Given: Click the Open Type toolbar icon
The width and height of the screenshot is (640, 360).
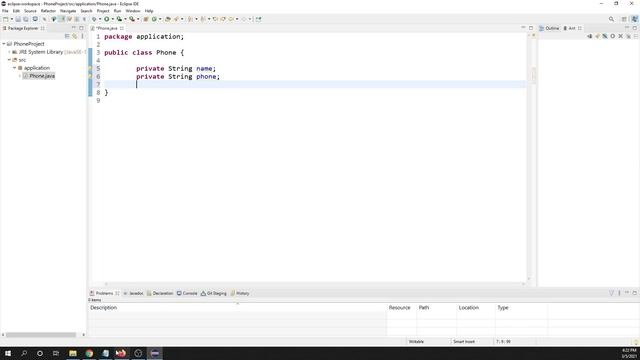Looking at the screenshot, I should tap(167, 19).
